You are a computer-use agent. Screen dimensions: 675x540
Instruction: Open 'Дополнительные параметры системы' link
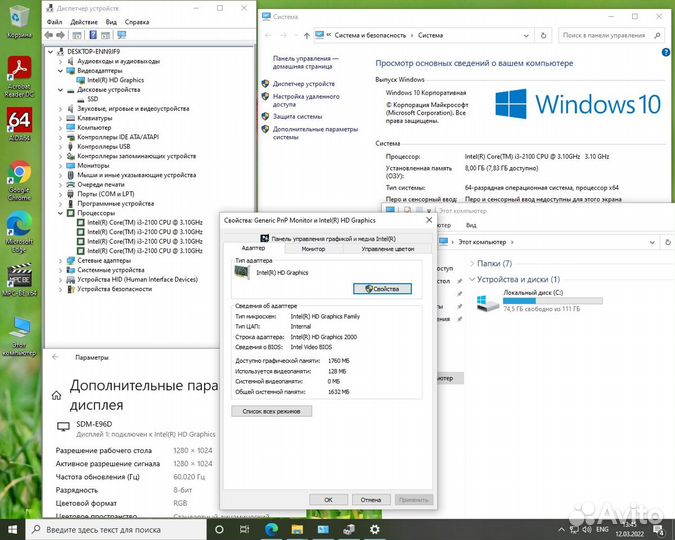point(315,133)
